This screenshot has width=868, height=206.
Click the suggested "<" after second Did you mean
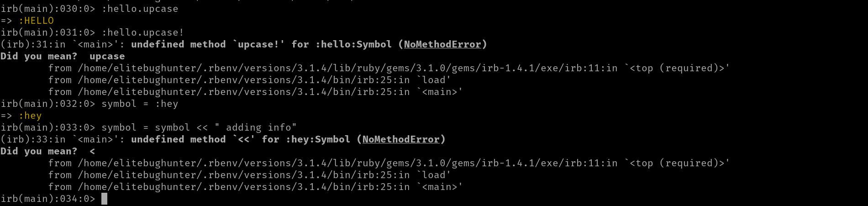(x=92, y=151)
